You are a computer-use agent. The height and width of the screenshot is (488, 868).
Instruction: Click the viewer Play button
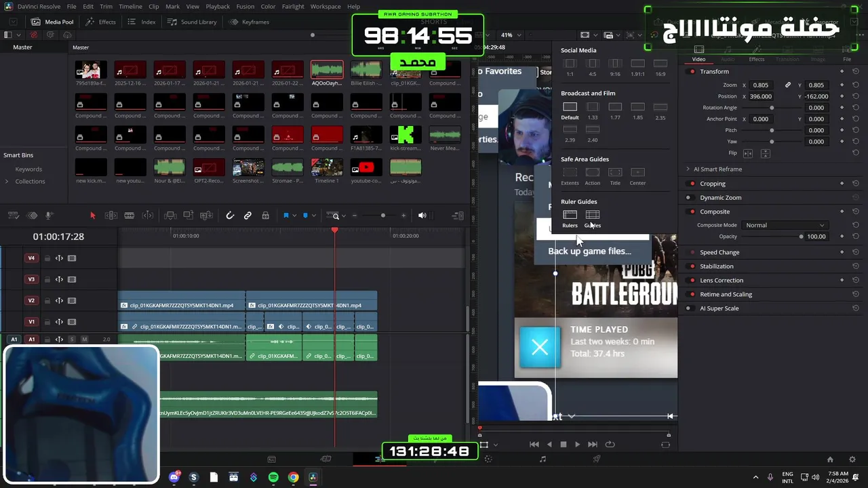coord(577,445)
